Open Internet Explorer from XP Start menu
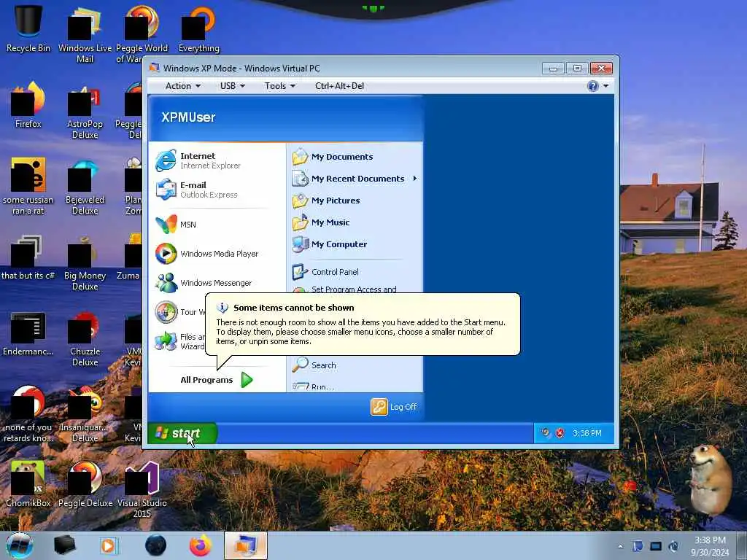 pos(217,160)
